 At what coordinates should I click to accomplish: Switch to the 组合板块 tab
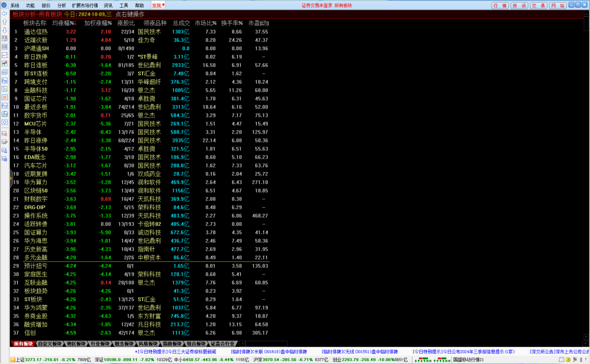tap(196, 344)
